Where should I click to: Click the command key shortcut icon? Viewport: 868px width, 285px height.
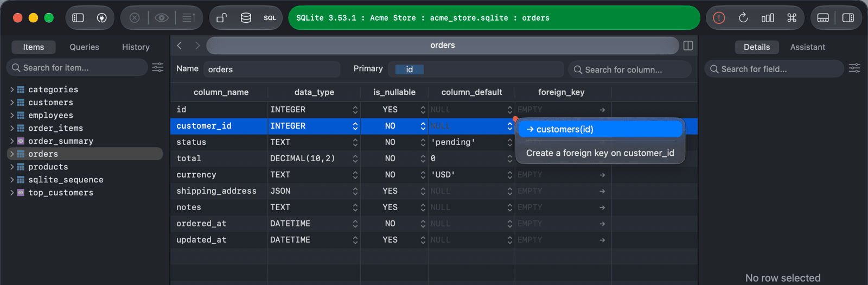pos(792,18)
